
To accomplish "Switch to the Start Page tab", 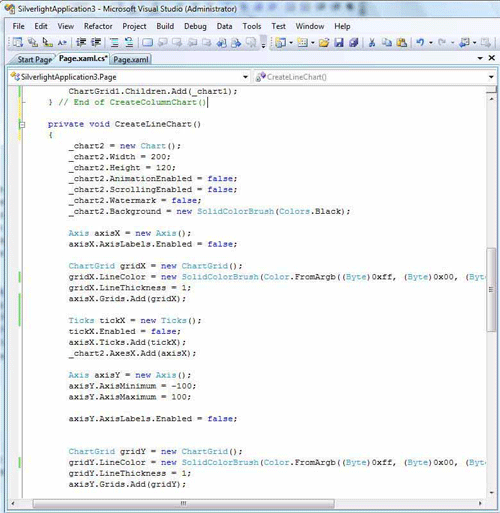I will tap(34, 59).
